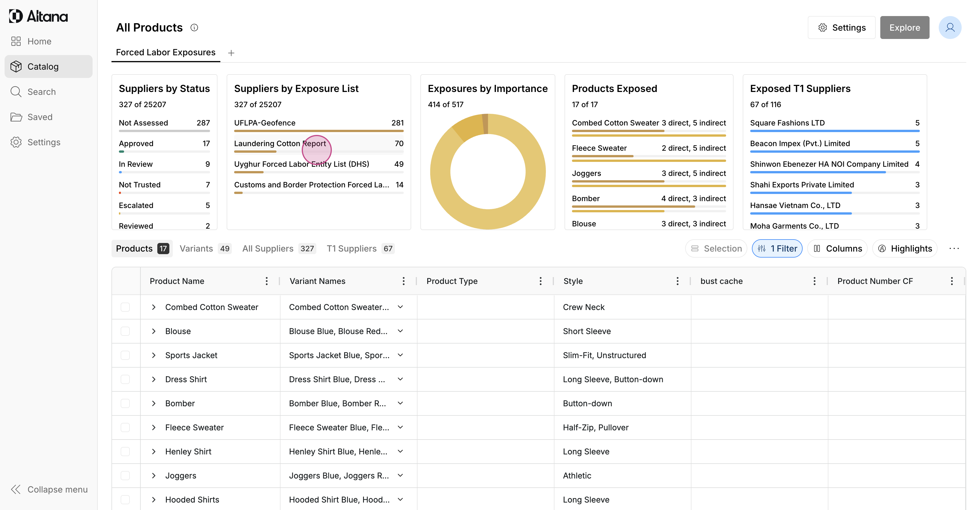The image size is (980, 510).
Task: Tick the Henley Shirt row checkbox
Action: (125, 452)
